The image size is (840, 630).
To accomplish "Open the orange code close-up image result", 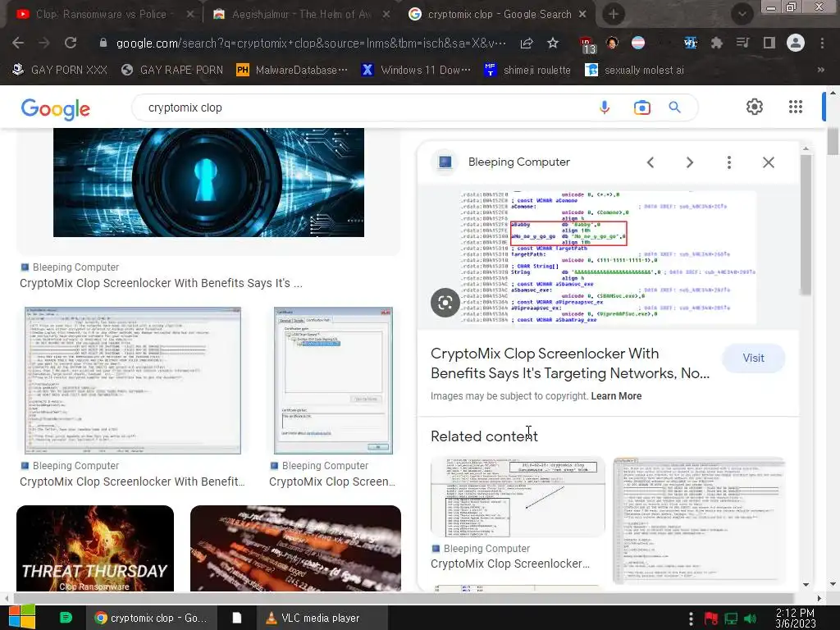I will tap(295, 548).
